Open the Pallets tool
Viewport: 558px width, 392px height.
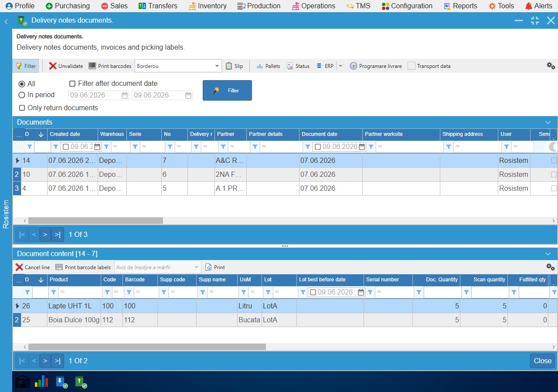click(x=268, y=66)
